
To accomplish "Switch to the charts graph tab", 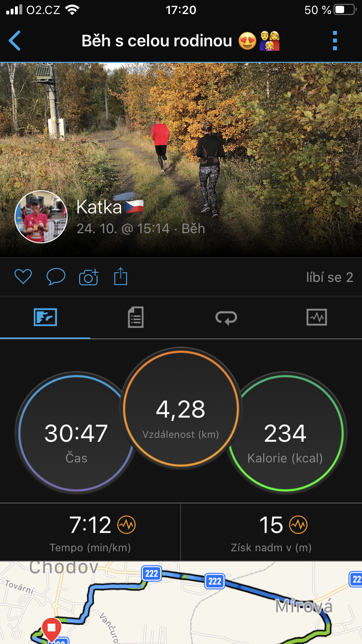I will 317,318.
